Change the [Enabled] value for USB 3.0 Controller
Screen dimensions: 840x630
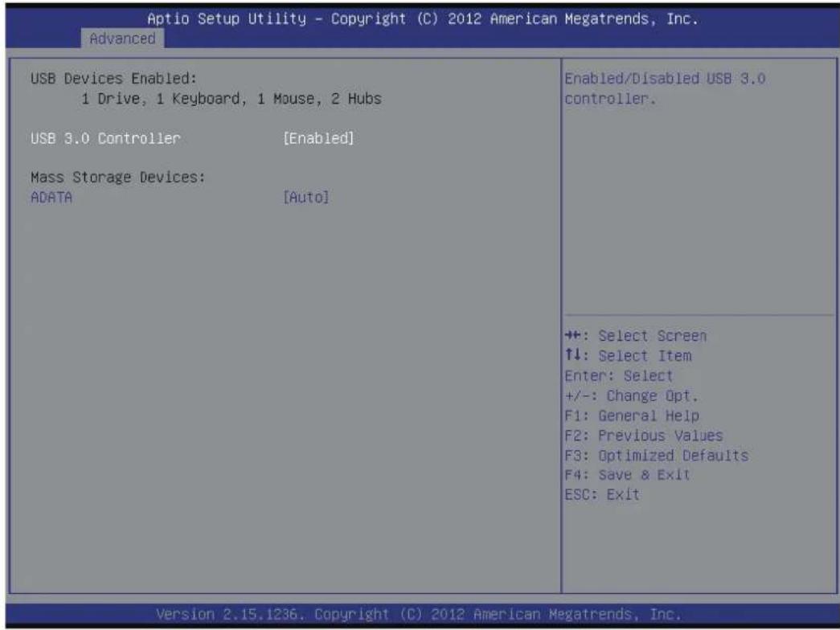pyautogui.click(x=318, y=138)
